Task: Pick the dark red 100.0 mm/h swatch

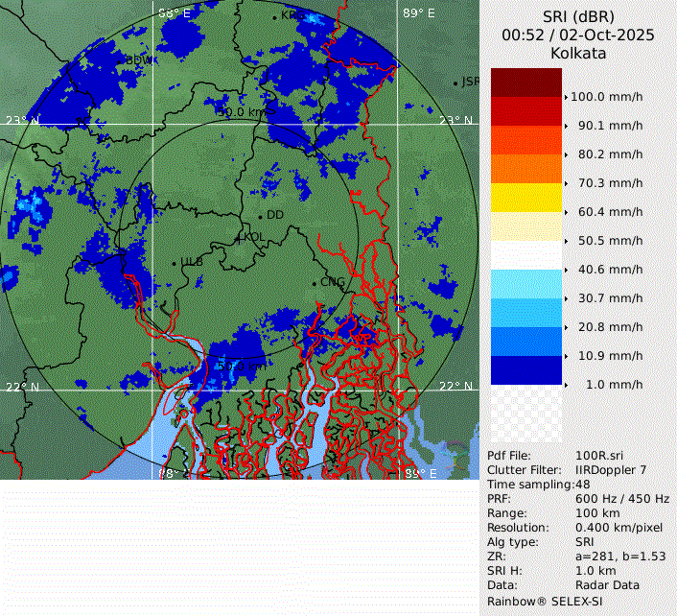Action: [525, 83]
